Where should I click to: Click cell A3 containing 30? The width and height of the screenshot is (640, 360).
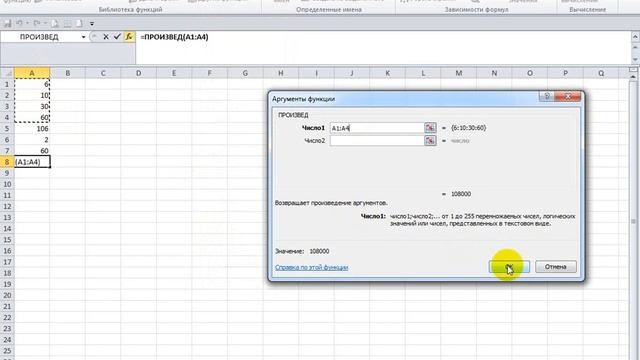(32, 106)
